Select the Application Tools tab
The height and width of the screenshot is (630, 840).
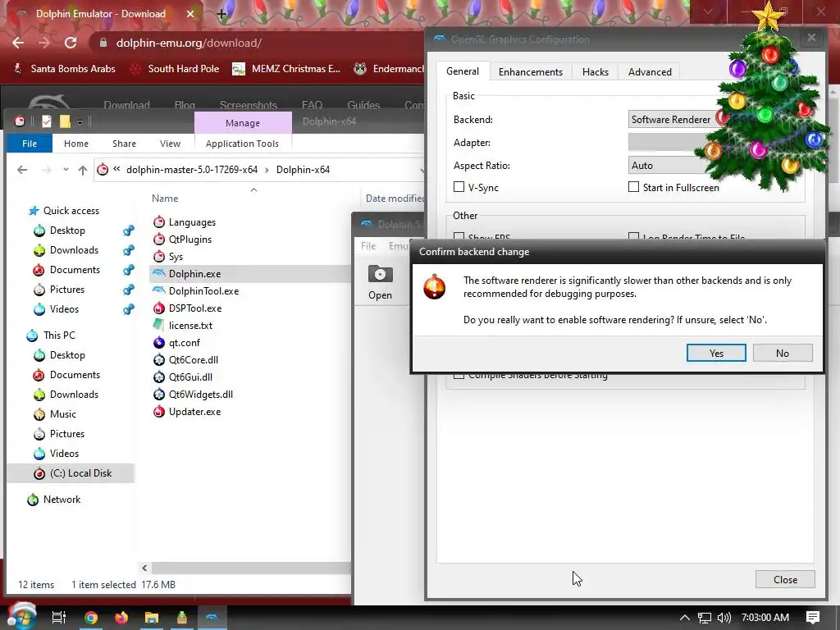242,144
